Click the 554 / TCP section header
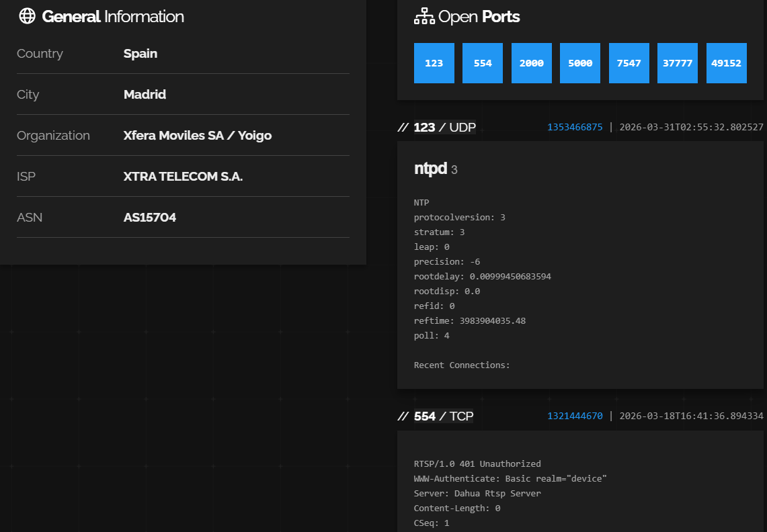The height and width of the screenshot is (532, 767). pyautogui.click(x=436, y=416)
